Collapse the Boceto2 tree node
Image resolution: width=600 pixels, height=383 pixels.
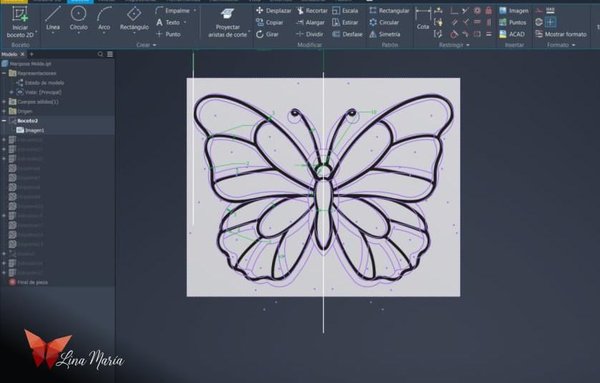click(x=4, y=121)
